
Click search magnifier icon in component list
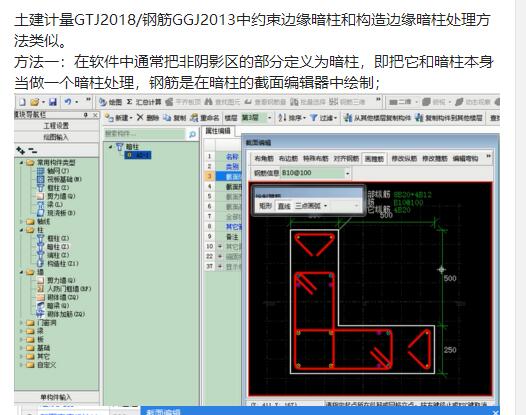(x=192, y=134)
